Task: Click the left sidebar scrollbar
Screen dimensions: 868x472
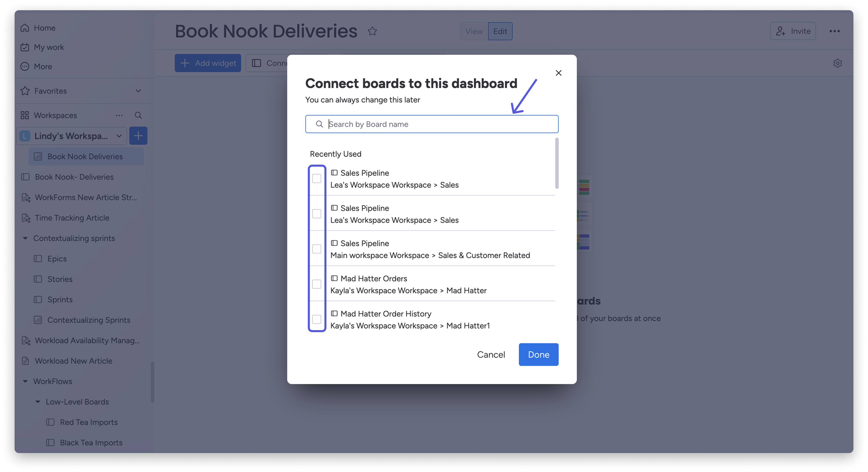Action: click(x=152, y=382)
